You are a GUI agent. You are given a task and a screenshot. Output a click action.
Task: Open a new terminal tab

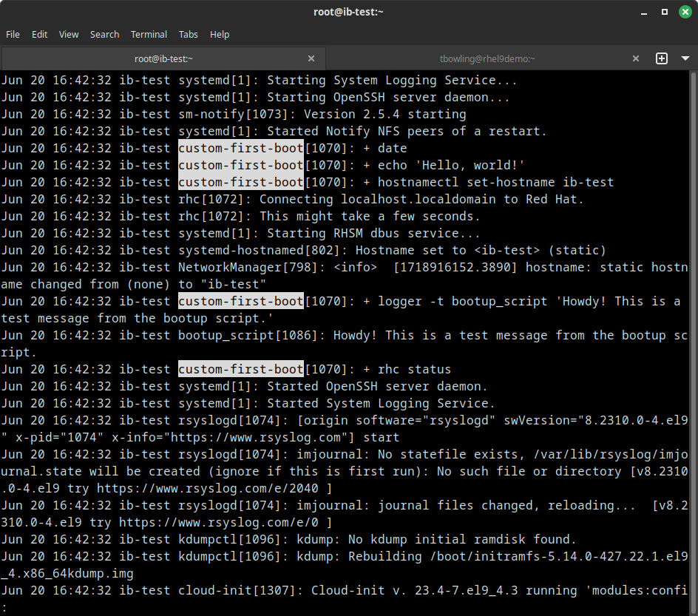coord(662,58)
